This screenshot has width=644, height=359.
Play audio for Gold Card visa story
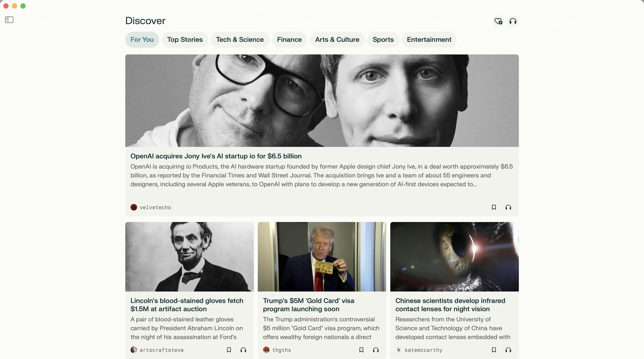[x=376, y=350]
